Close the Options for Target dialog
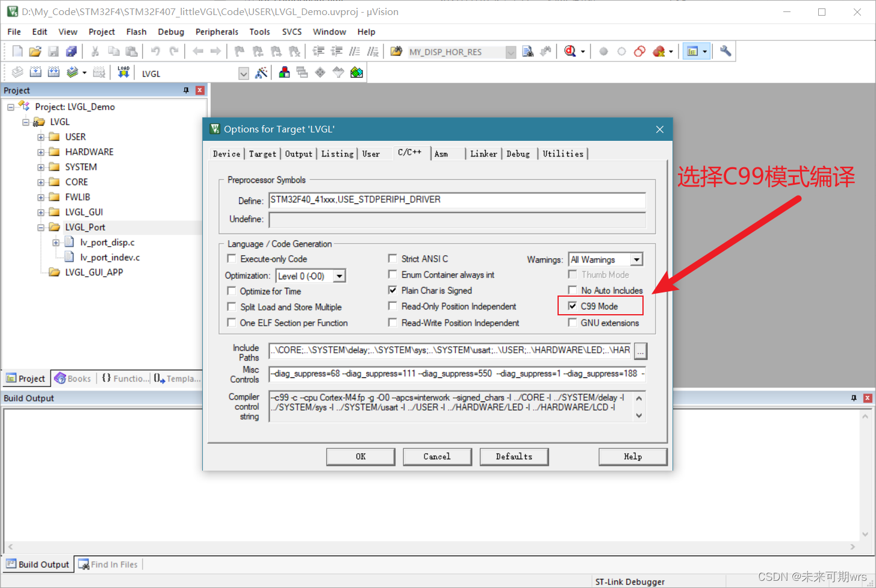This screenshot has height=588, width=876. tap(660, 129)
